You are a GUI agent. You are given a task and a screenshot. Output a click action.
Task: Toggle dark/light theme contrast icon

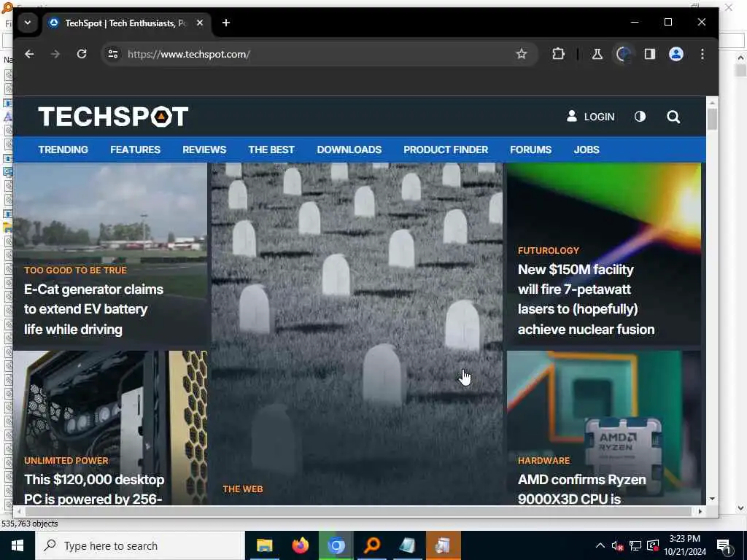click(640, 117)
